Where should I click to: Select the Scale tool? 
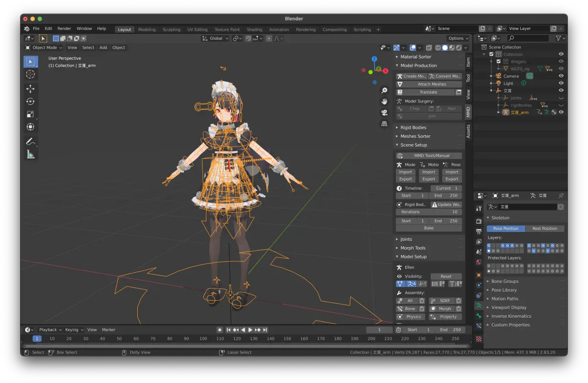[x=30, y=114]
